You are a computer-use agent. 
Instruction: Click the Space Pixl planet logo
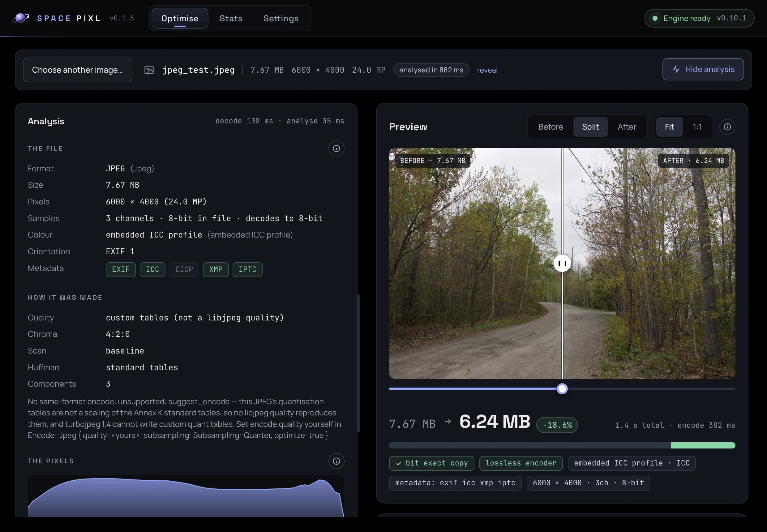[21, 18]
